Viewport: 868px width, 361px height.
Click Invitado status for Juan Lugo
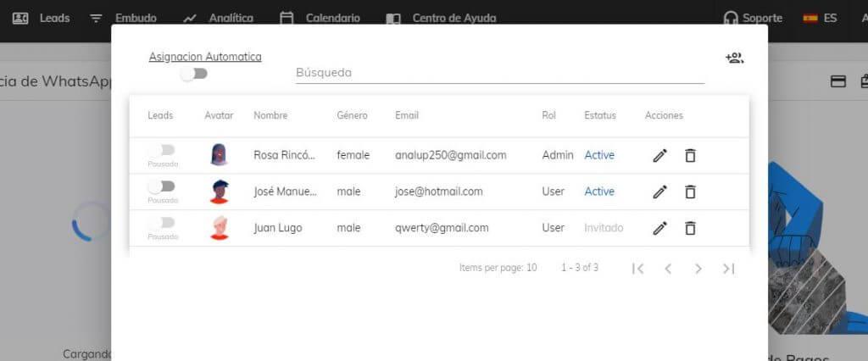click(x=604, y=228)
